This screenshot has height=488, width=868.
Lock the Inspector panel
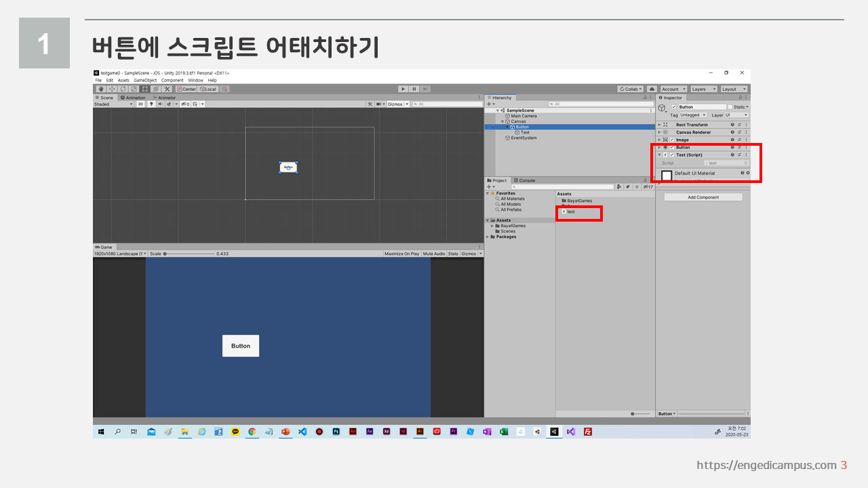pyautogui.click(x=740, y=98)
